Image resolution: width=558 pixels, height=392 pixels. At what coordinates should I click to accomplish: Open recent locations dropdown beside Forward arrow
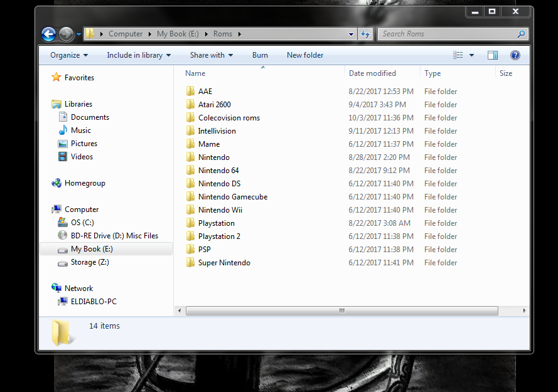pos(78,34)
